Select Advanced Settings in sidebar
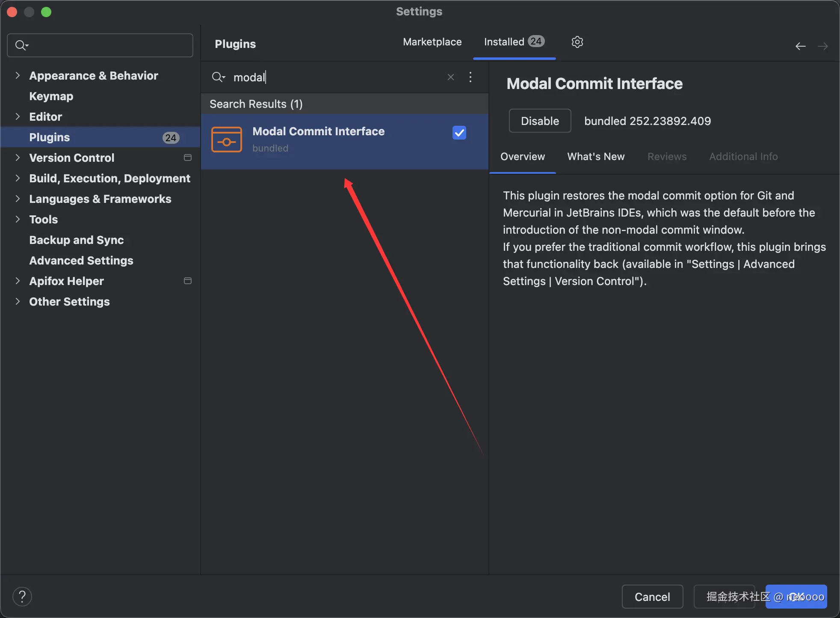This screenshot has height=618, width=840. click(81, 260)
